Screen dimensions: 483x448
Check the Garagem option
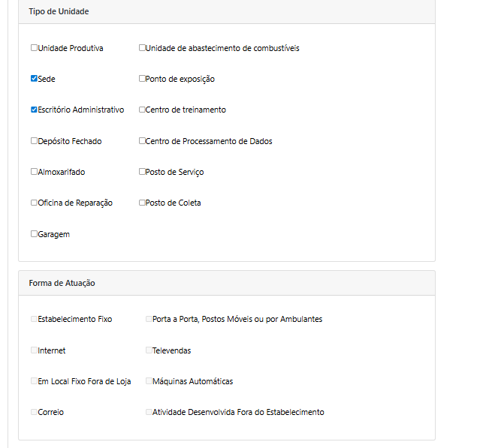tap(34, 234)
